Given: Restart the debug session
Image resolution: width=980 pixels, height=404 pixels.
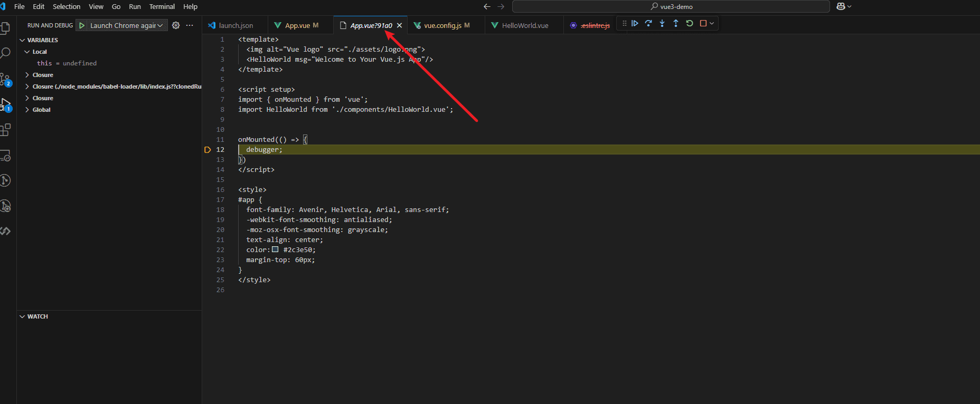Looking at the screenshot, I should coord(690,23).
